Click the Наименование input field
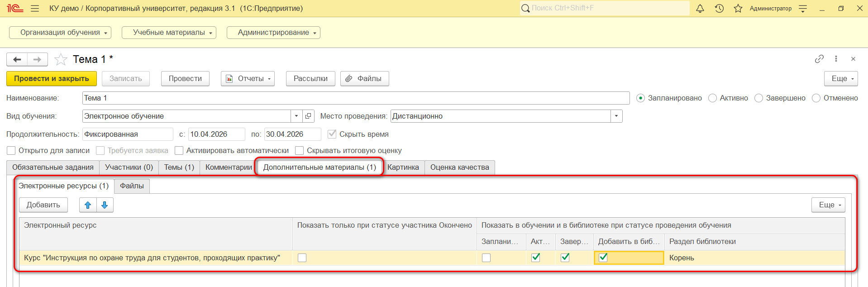 coord(356,98)
